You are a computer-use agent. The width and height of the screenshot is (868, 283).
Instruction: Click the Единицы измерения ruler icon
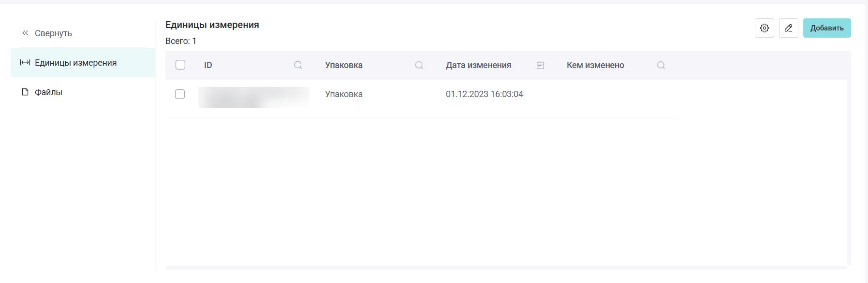[x=25, y=62]
